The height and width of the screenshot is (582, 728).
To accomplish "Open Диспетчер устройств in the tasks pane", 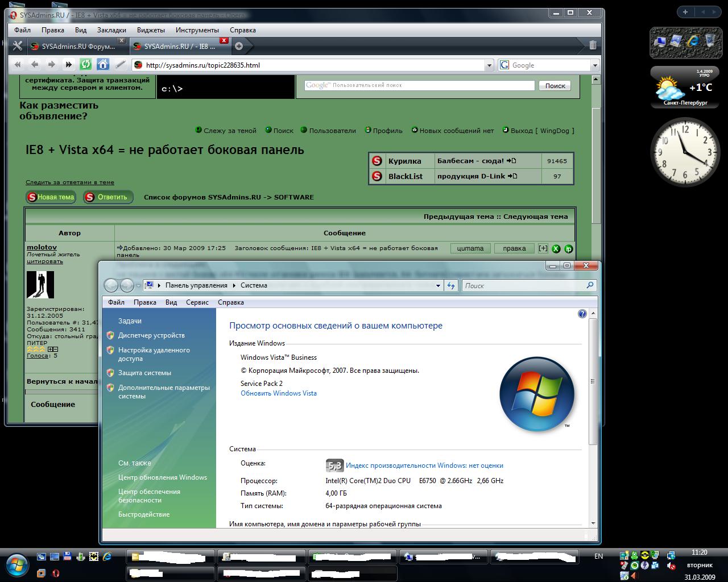I will coord(151,335).
